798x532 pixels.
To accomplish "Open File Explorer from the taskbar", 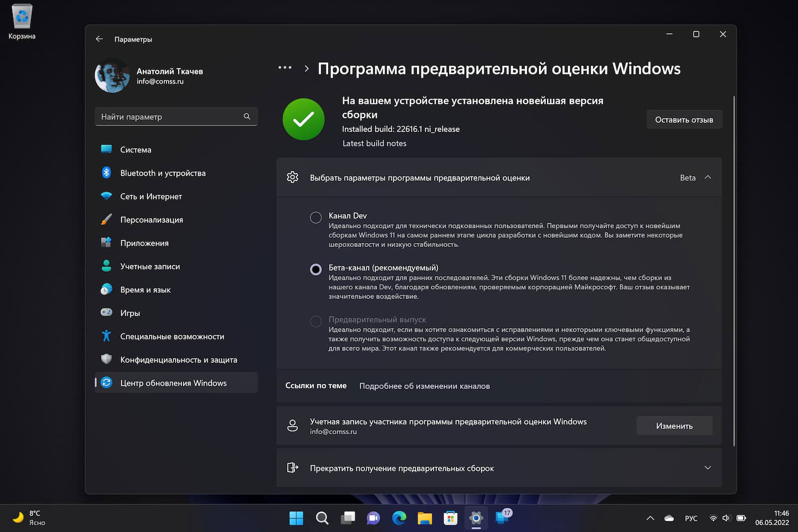I will 425,518.
